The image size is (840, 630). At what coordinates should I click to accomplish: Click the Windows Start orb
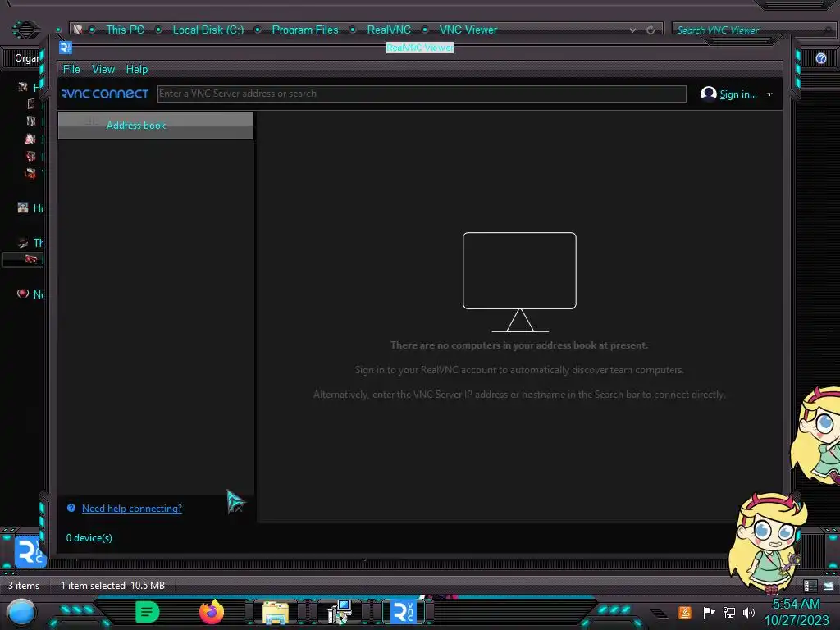[x=21, y=612]
